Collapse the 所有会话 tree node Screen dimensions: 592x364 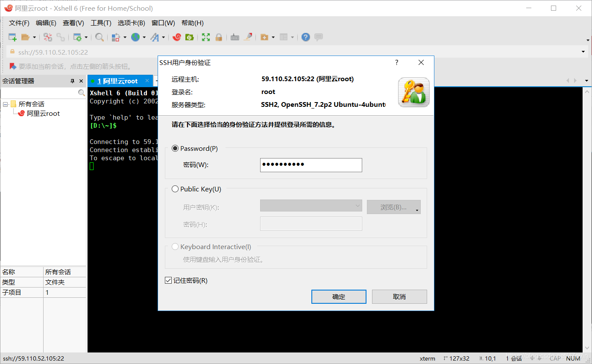click(6, 104)
